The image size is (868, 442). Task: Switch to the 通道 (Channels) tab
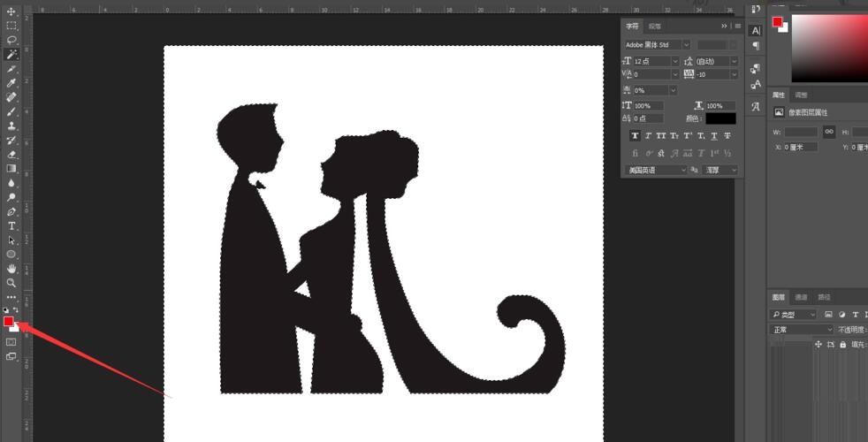pyautogui.click(x=801, y=298)
